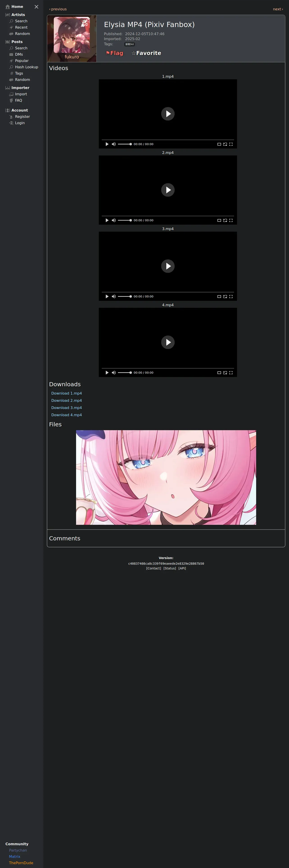
Task: Open Popular posts page
Action: 22,61
